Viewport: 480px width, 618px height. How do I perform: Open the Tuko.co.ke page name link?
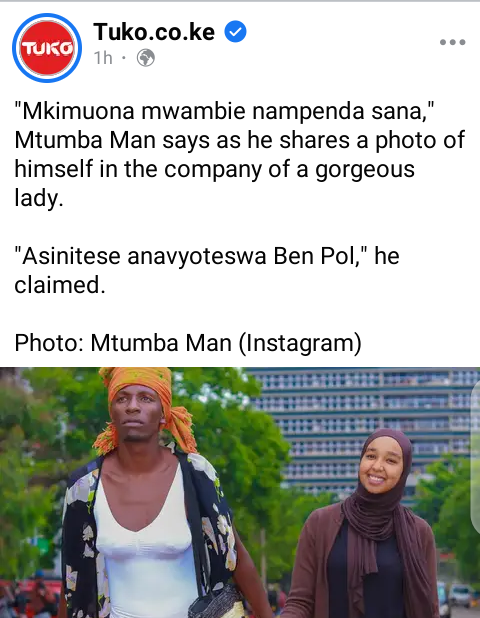coord(154,32)
